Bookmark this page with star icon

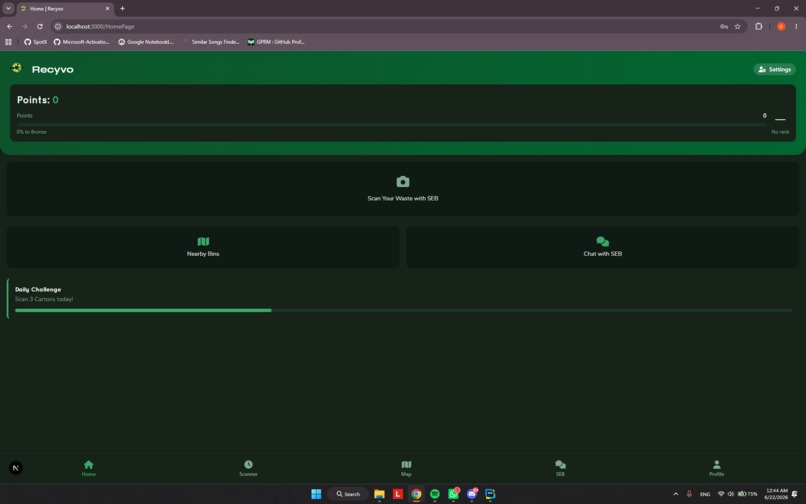pos(737,26)
